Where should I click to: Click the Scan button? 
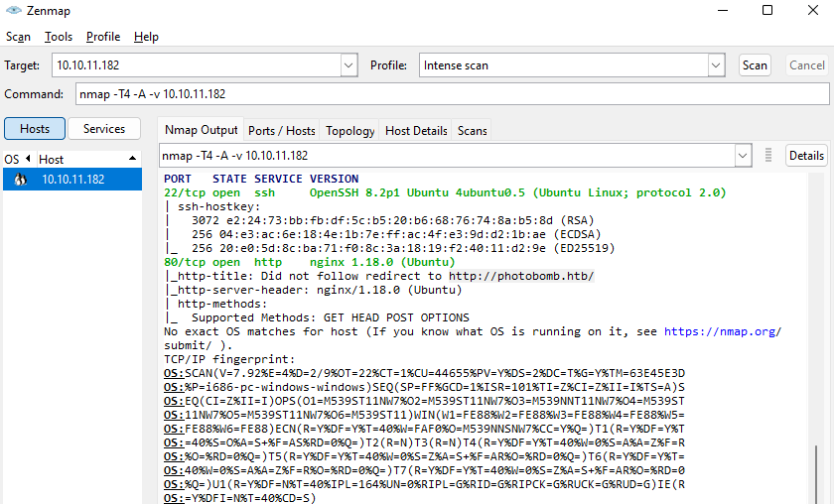coord(755,65)
